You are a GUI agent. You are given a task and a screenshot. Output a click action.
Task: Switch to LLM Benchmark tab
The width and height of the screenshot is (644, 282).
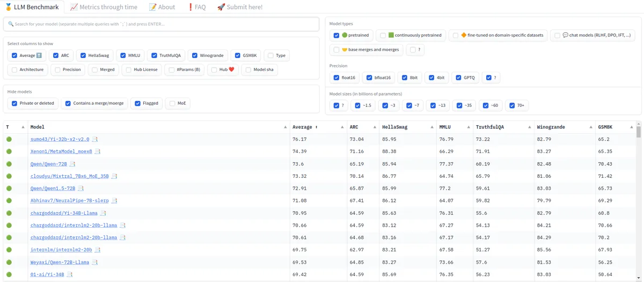32,7
